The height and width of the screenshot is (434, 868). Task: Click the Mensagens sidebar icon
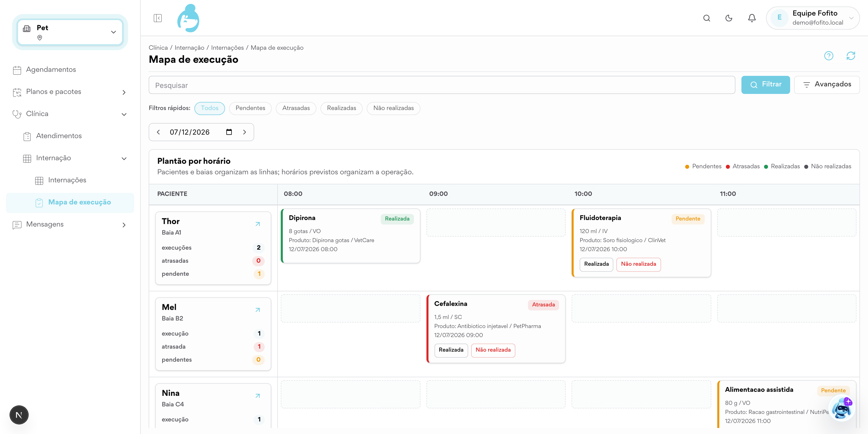click(x=17, y=225)
